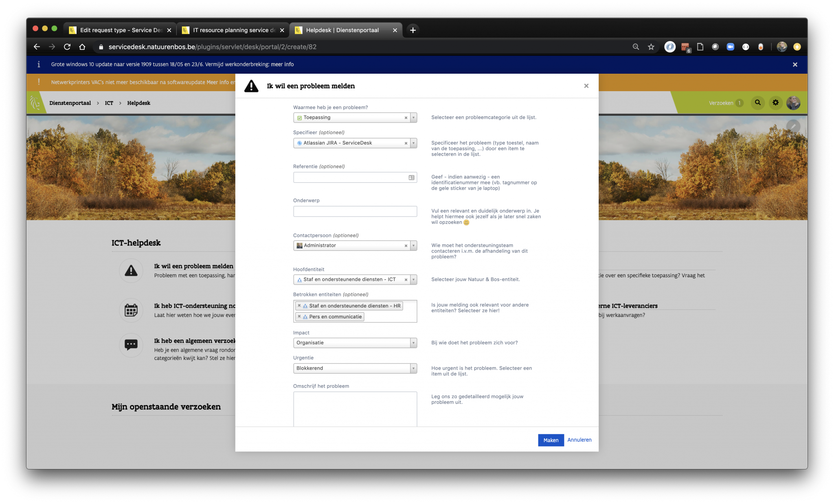Open the 'meer info' link in the update banner
The height and width of the screenshot is (504, 834).
pyautogui.click(x=282, y=64)
